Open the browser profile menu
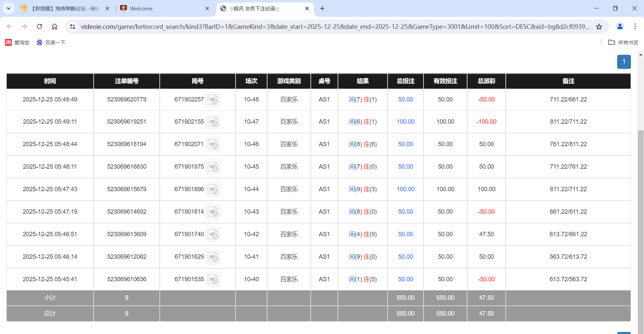This screenshot has width=644, height=334. [620, 27]
